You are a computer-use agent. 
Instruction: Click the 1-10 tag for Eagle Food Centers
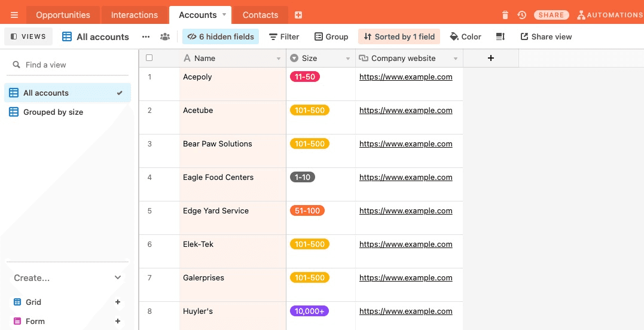click(x=303, y=178)
